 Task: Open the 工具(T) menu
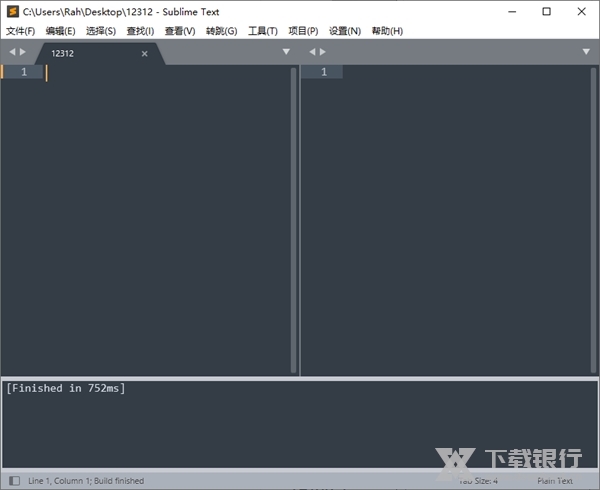[263, 31]
